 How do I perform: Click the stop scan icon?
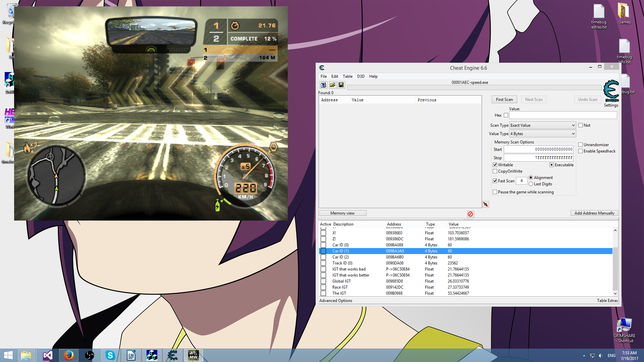tap(470, 214)
